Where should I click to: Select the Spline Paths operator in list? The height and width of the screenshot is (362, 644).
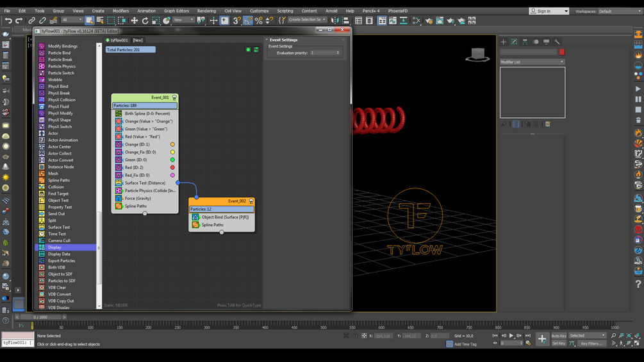(59, 180)
